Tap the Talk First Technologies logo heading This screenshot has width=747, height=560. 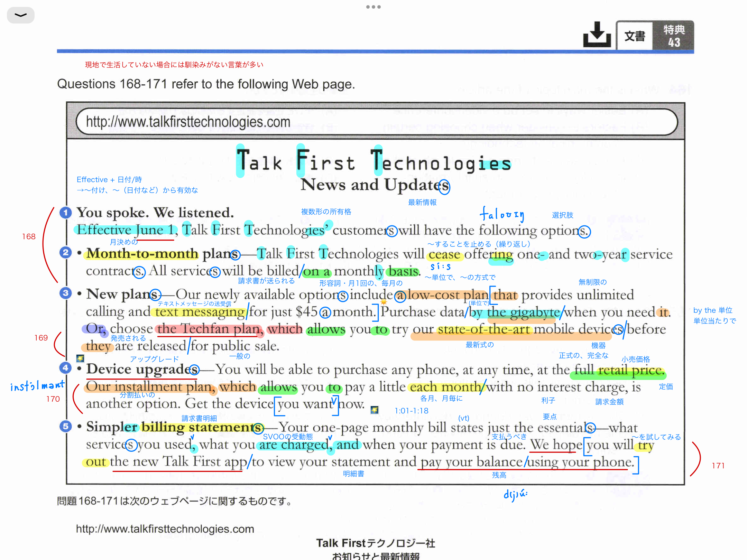point(374,160)
